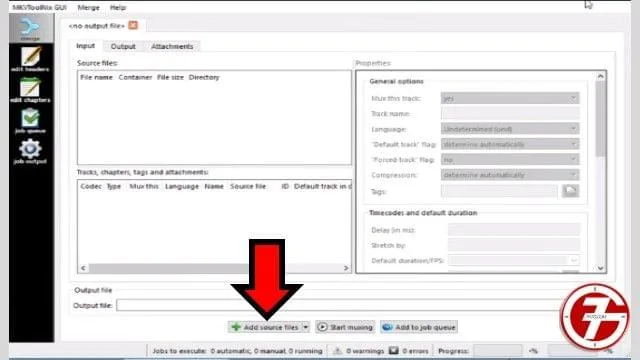Click properties panel scroll up arrow
Screen dimensions: 640x360
pyautogui.click(x=600, y=76)
